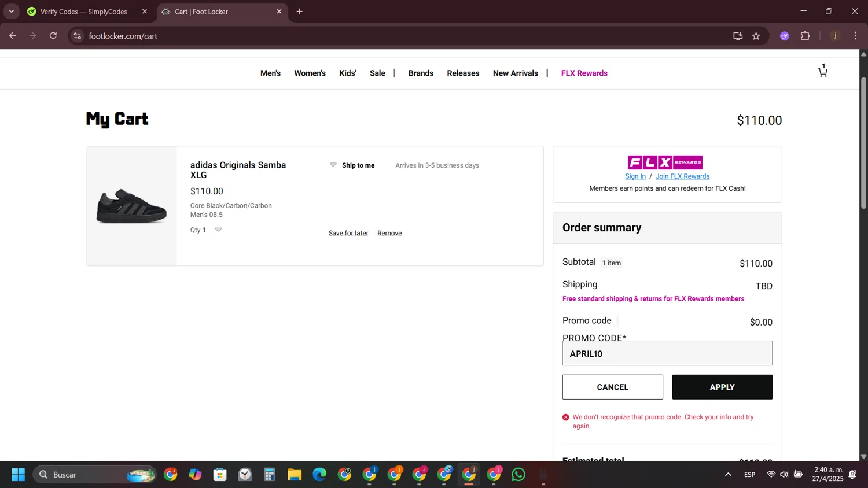868x488 pixels.
Task: Remove adidas Samba from cart
Action: click(389, 233)
